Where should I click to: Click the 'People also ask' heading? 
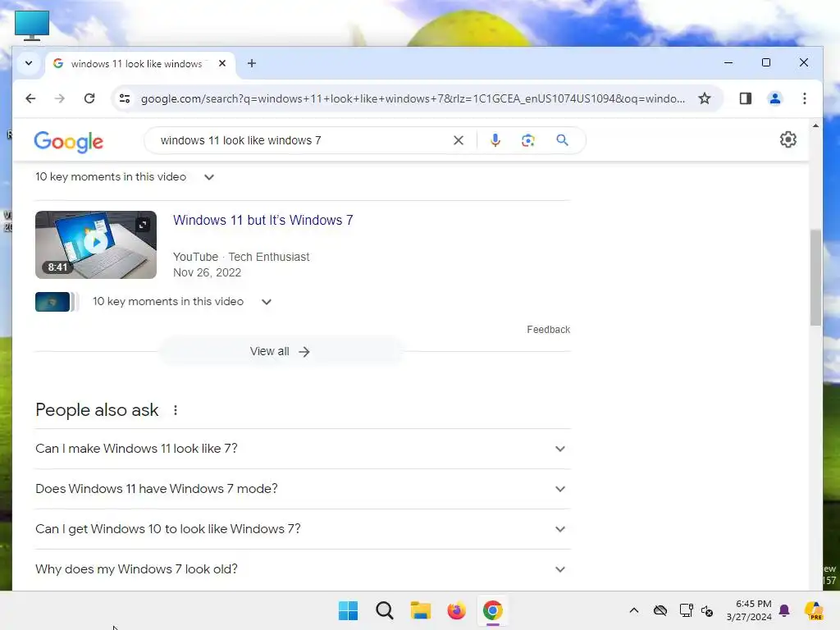97,410
